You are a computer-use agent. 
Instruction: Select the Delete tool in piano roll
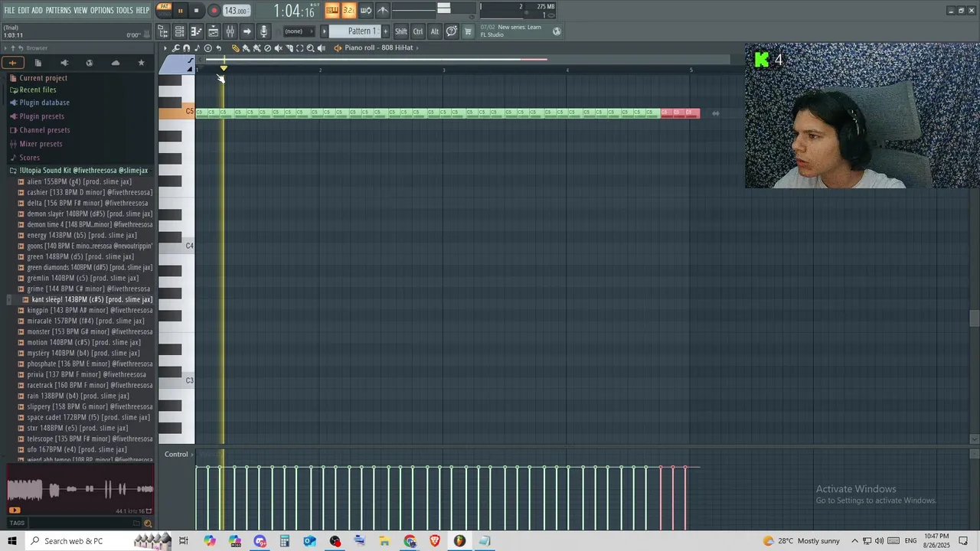tap(267, 48)
